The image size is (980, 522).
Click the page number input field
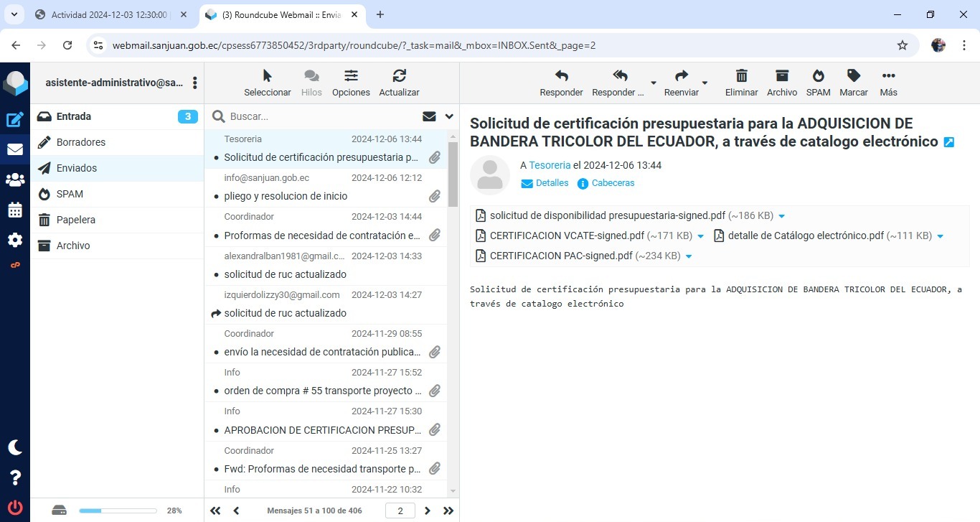tap(400, 511)
